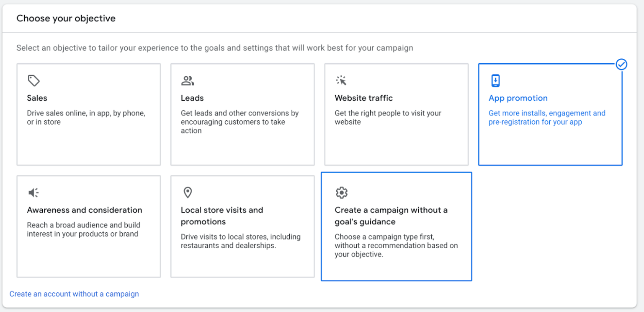This screenshot has height=312, width=644.
Task: Select the Sales objective heading
Action: [37, 98]
